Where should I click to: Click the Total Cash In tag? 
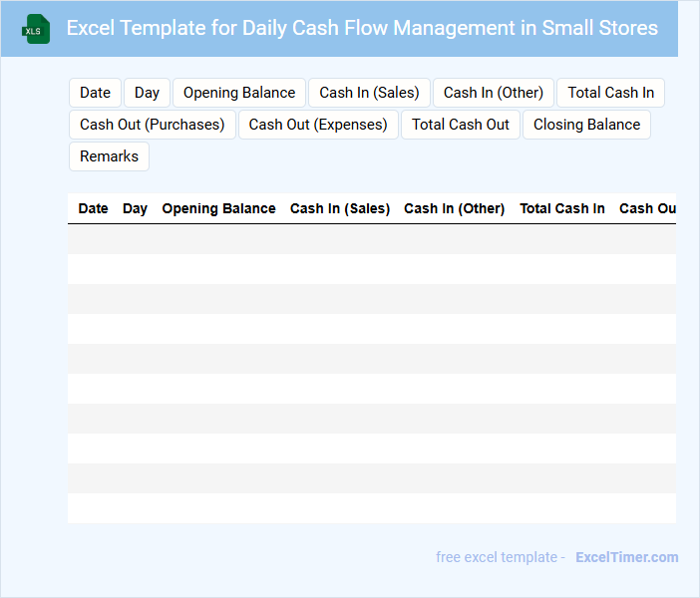[x=610, y=93]
